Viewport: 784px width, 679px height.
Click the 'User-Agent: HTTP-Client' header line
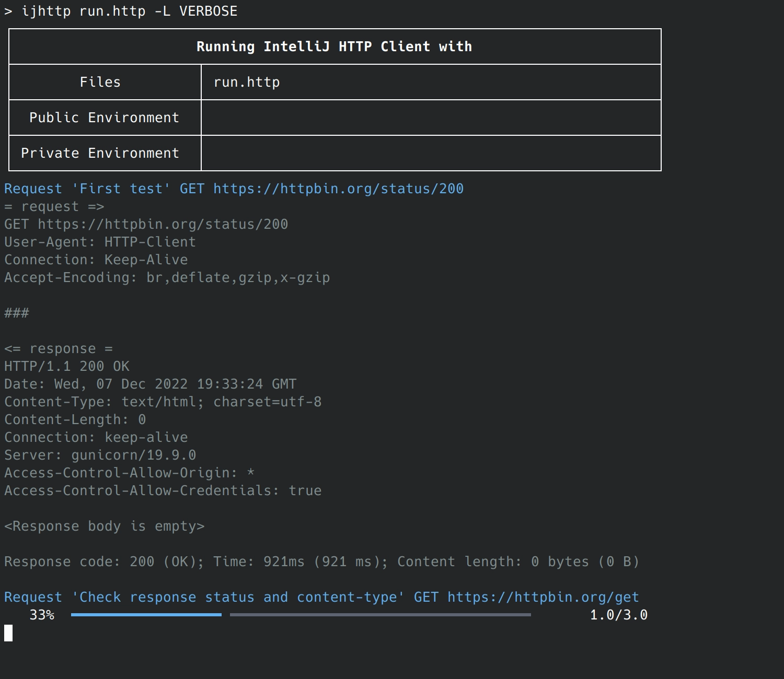[100, 242]
